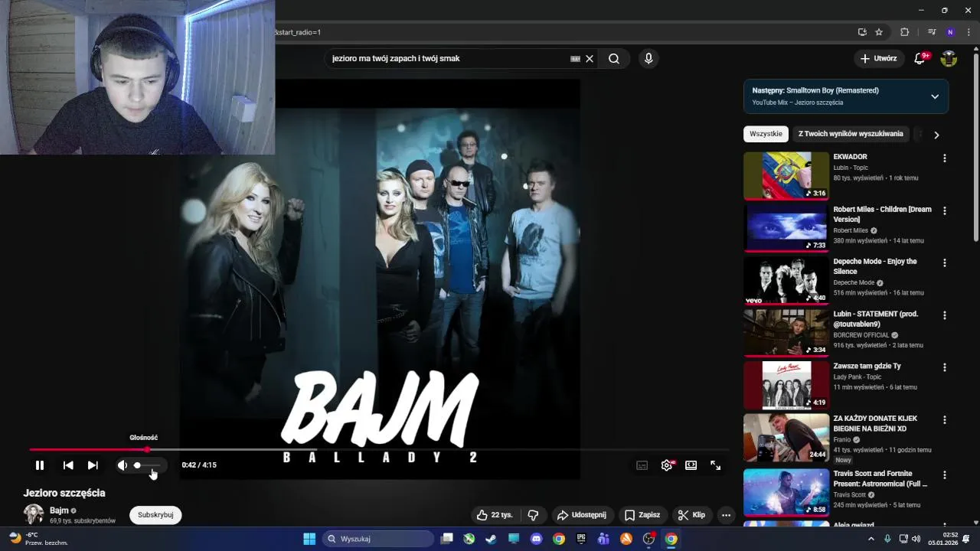Click the Zapisz save button
Viewport: 980px width, 551px height.
click(x=642, y=515)
